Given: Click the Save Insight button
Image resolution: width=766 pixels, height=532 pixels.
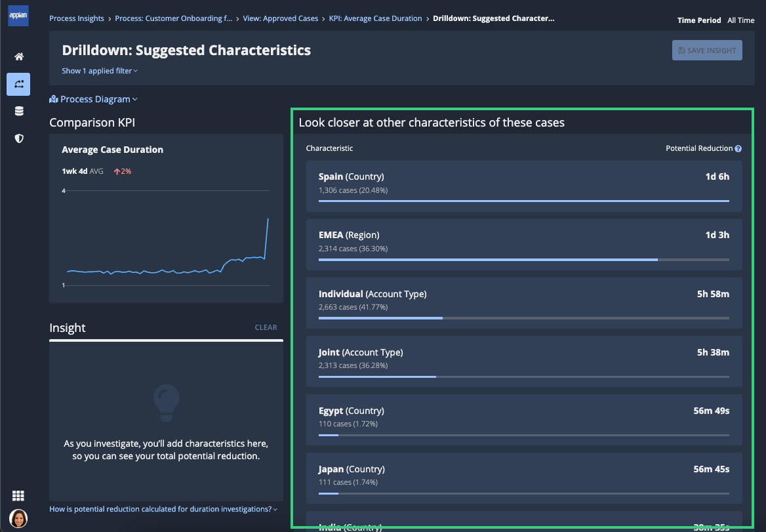Looking at the screenshot, I should coord(707,51).
